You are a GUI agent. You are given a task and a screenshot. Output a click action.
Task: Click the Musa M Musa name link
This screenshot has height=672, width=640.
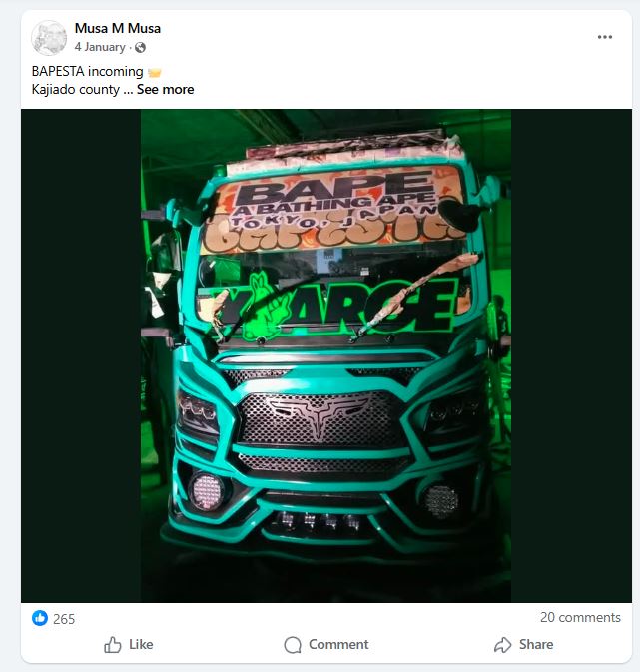pos(117,28)
